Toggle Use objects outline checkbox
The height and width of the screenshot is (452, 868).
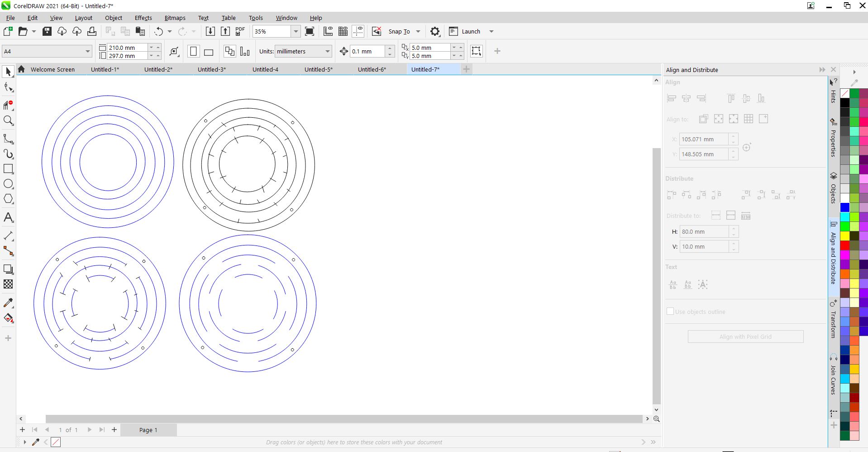670,311
